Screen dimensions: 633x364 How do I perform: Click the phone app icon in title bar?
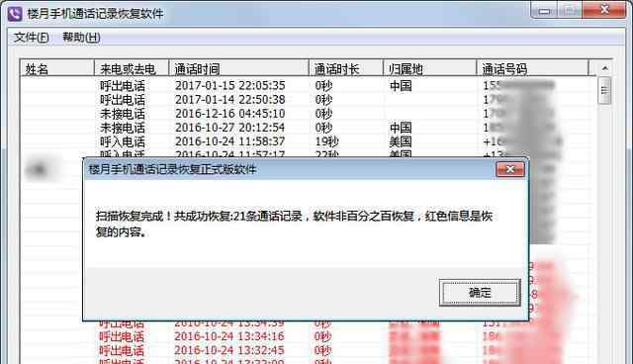coord(15,14)
